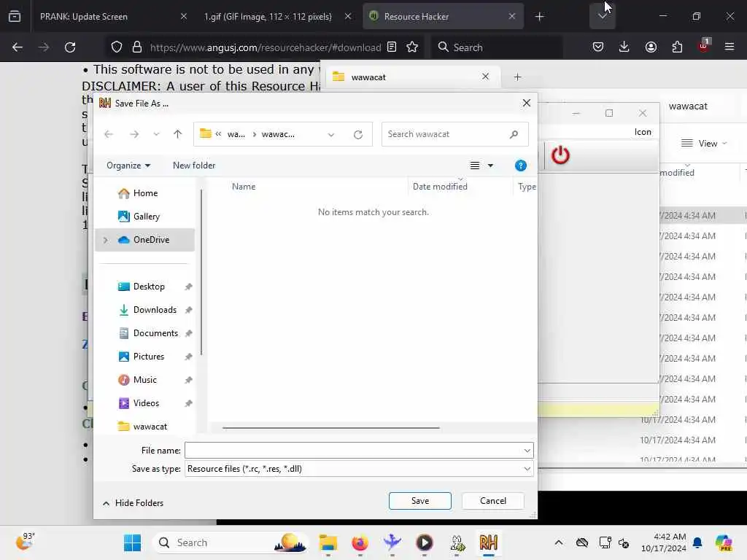Click New folder in the dialog toolbar
The image size is (747, 560).
(194, 166)
